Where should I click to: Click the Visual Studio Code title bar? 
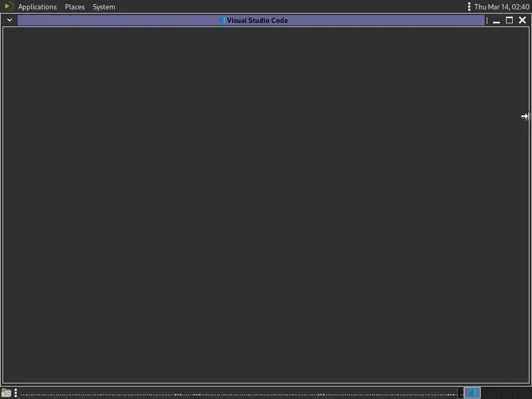[x=251, y=20]
